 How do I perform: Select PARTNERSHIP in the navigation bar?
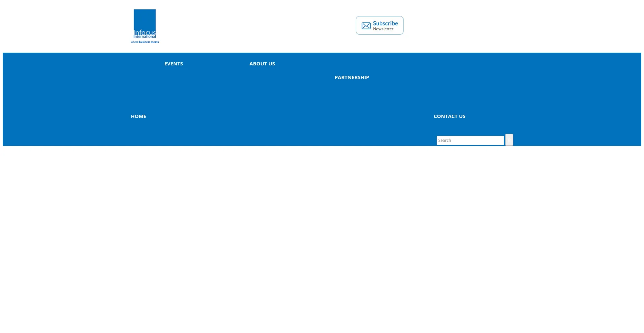tap(352, 77)
